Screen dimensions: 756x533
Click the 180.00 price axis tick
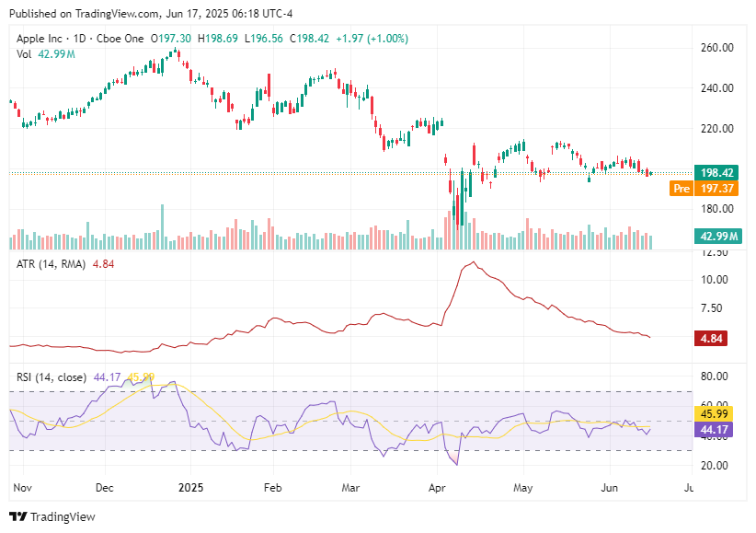click(717, 209)
